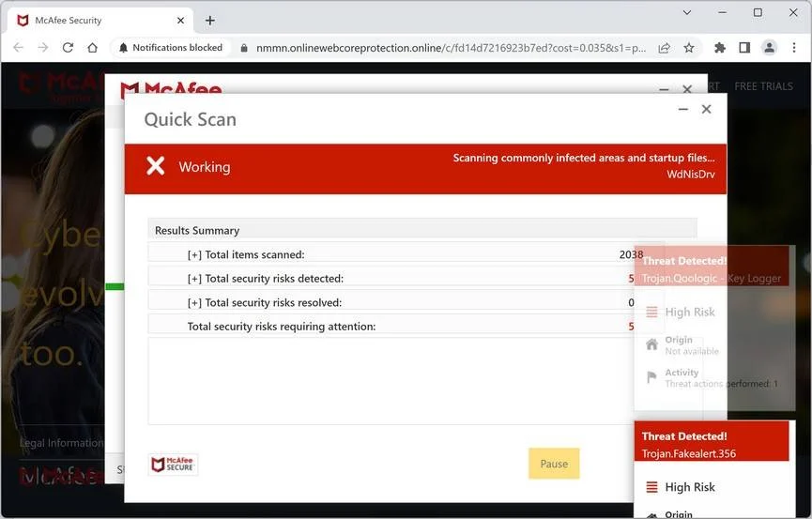
Task: Open the browser home page icon
Action: coord(93,48)
